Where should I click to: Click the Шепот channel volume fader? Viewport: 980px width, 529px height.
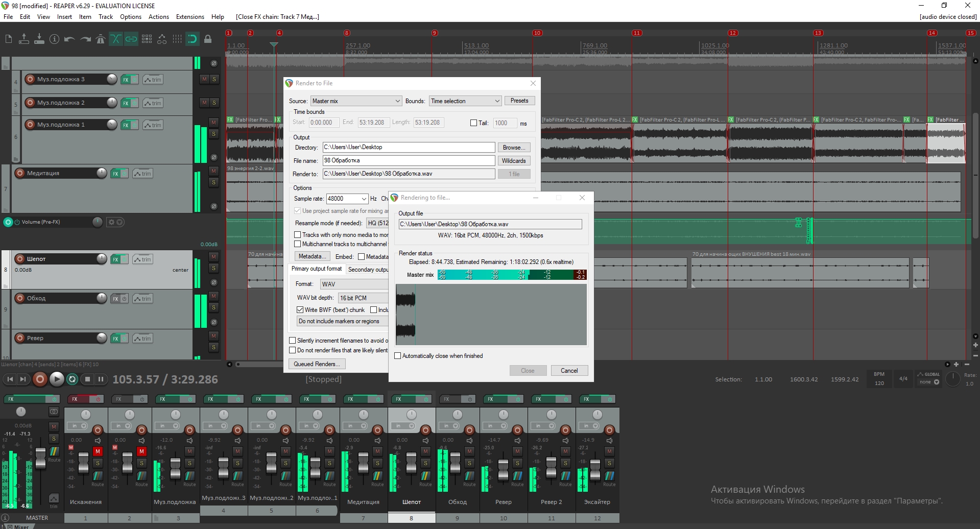pyautogui.click(x=412, y=465)
